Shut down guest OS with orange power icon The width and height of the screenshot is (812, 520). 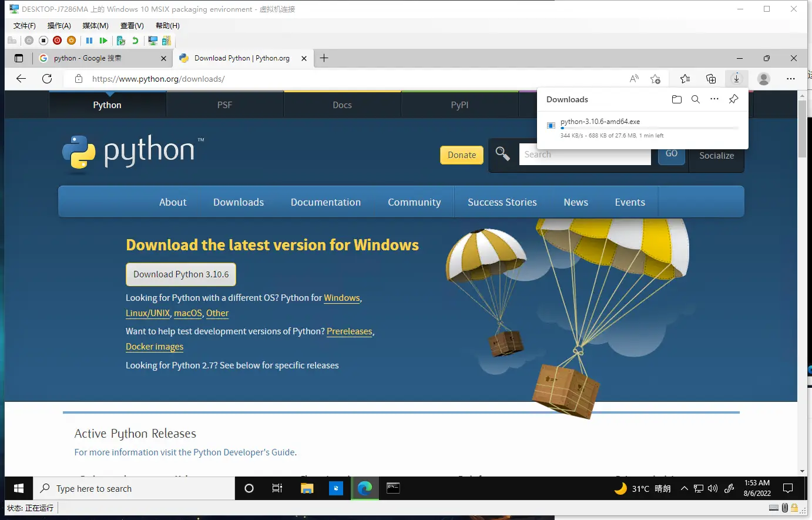point(71,40)
